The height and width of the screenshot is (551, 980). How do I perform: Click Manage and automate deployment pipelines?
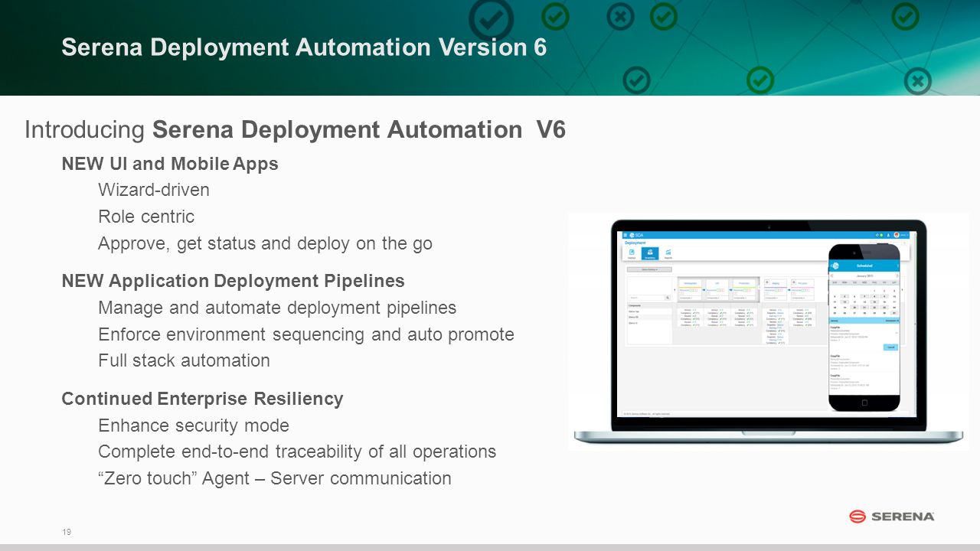(277, 308)
